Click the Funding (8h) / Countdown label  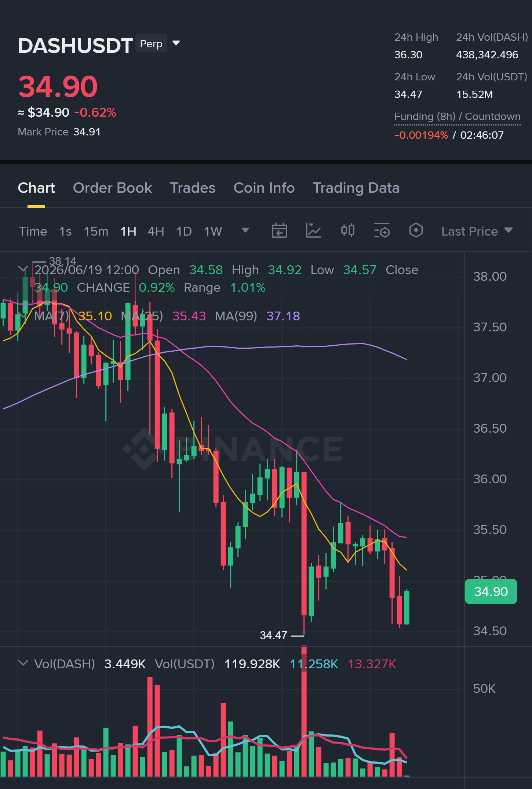point(458,117)
